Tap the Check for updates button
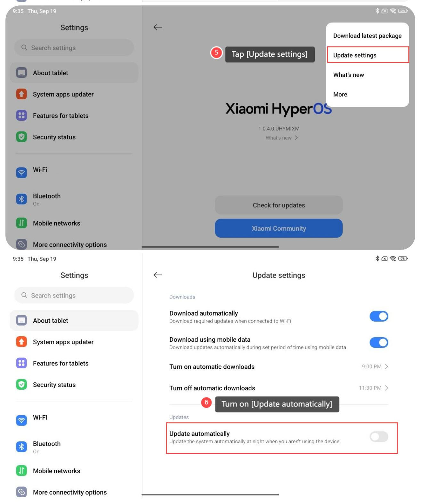 point(279,205)
